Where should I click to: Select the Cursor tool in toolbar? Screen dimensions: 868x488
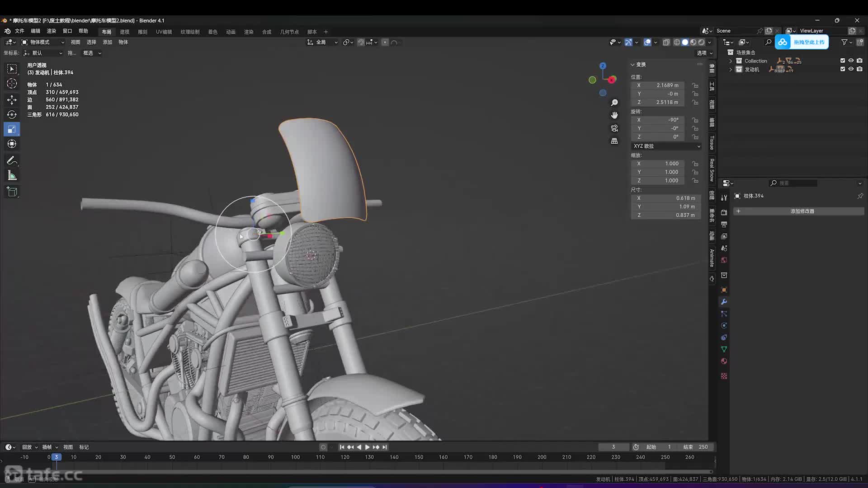point(12,84)
